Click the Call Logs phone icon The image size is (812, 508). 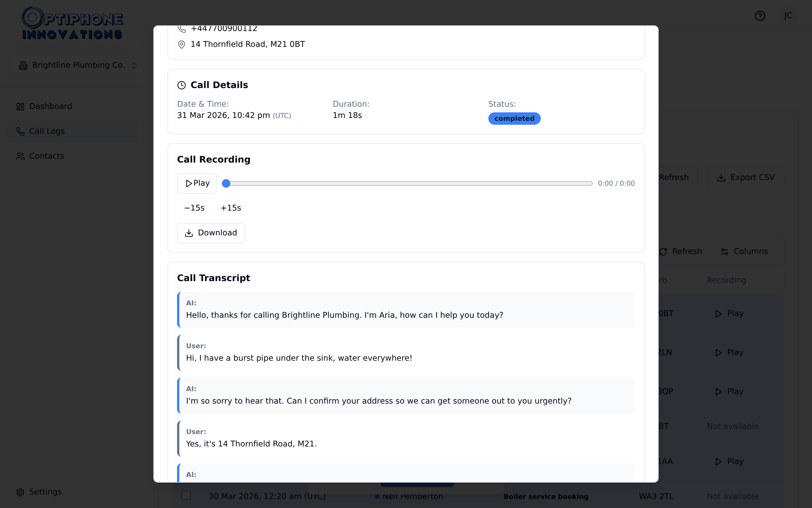click(21, 131)
